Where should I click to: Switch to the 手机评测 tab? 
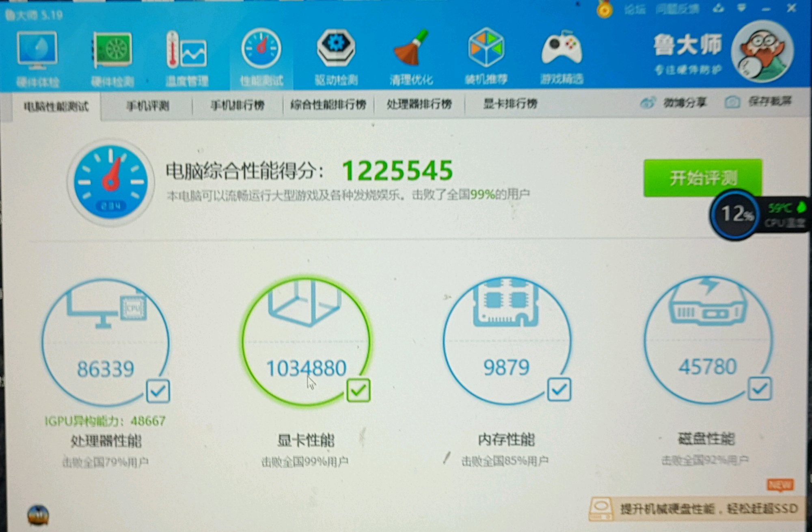coord(147,106)
